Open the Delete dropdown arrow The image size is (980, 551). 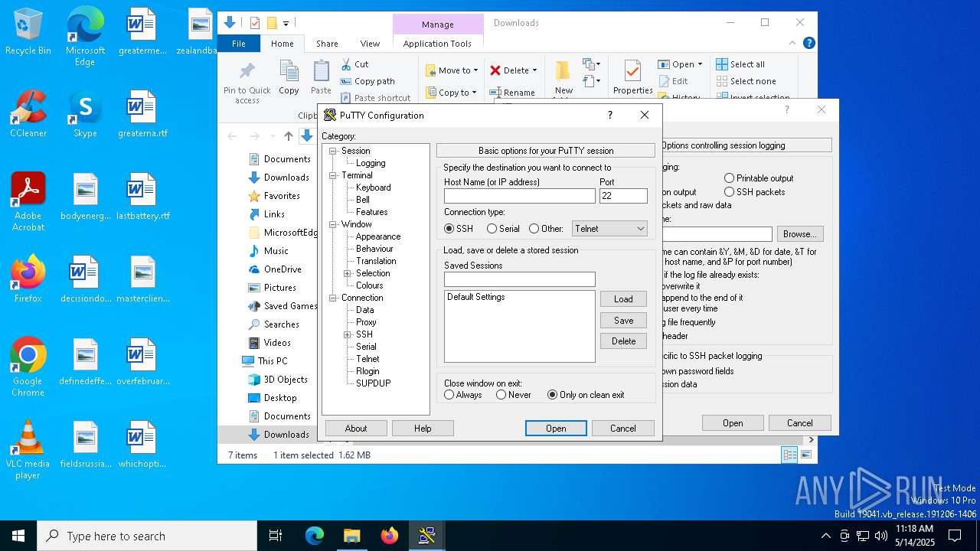[x=534, y=70]
